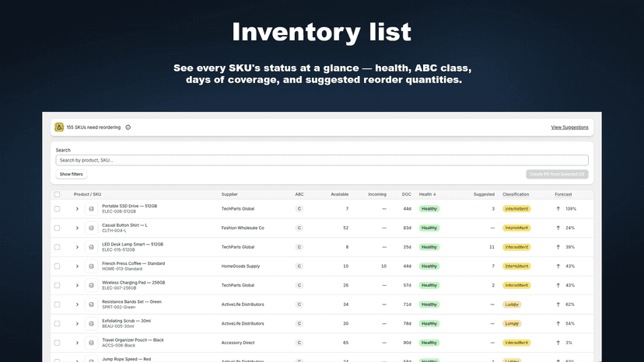The image size is (644, 362).
Task: Click the Resistance Bands Set product image icon
Action: tap(91, 305)
